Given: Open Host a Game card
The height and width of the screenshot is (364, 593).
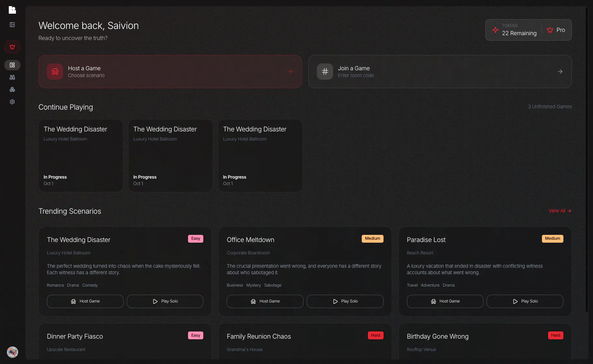Looking at the screenshot, I should pos(170,72).
